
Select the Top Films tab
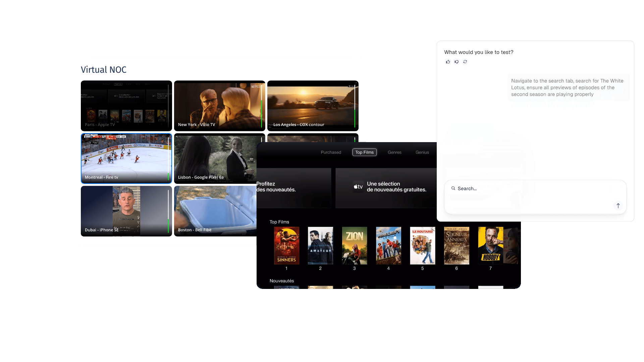click(364, 152)
